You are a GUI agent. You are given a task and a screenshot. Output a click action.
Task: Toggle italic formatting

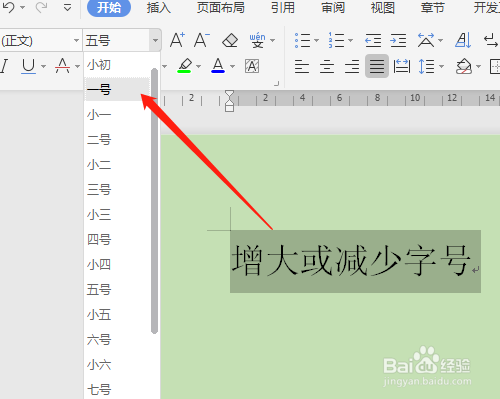click(4, 66)
